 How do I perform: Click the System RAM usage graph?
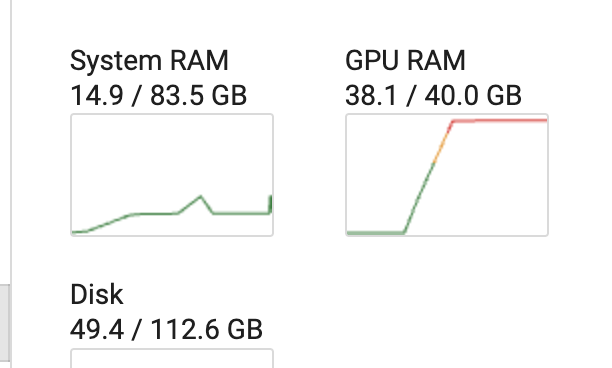(x=172, y=175)
